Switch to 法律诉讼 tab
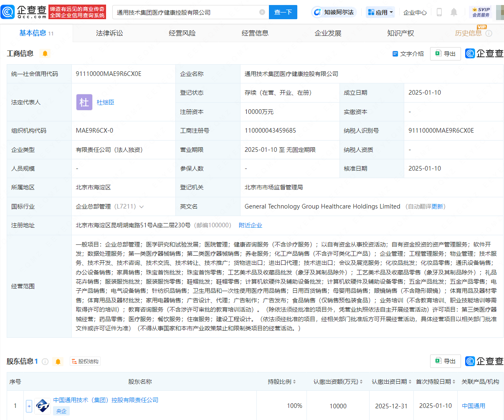This screenshot has height=420, width=504. [x=109, y=33]
